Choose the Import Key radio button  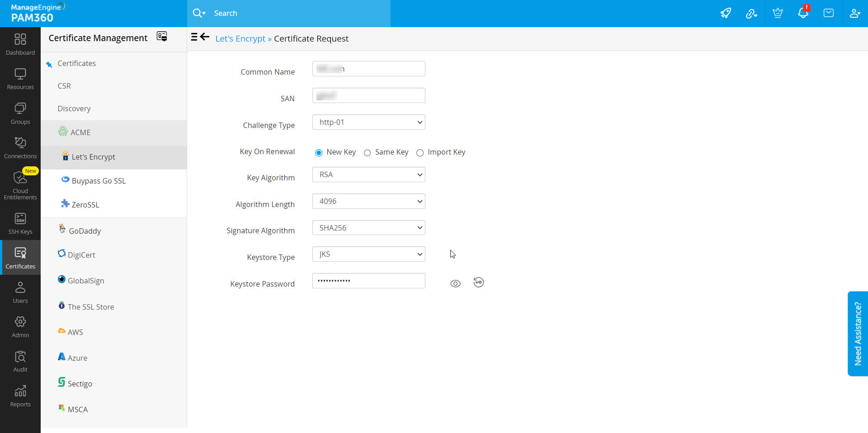[420, 153]
